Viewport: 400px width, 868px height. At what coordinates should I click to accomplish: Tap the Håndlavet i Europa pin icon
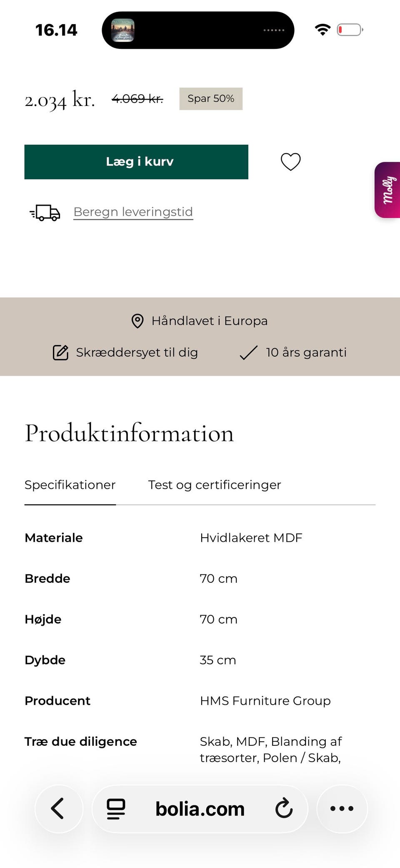tap(137, 321)
